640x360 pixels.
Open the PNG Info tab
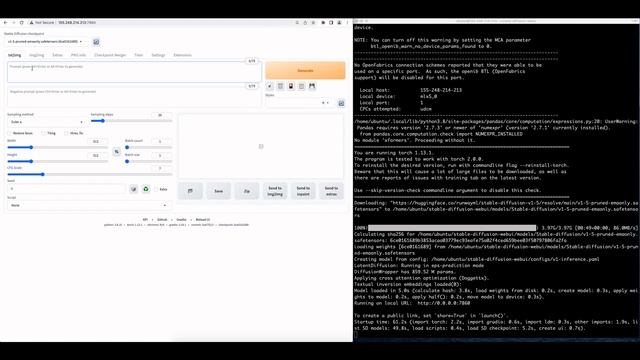[x=78, y=55]
